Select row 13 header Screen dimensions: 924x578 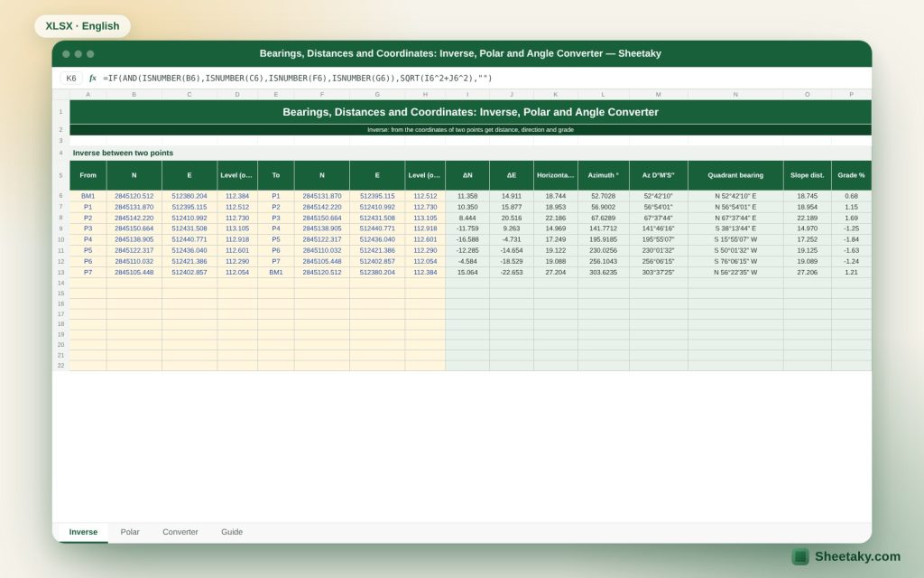(60, 273)
